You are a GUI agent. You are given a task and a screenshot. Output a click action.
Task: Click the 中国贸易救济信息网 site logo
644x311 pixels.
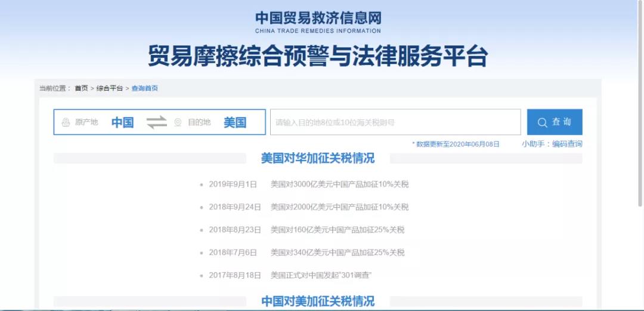pos(318,22)
